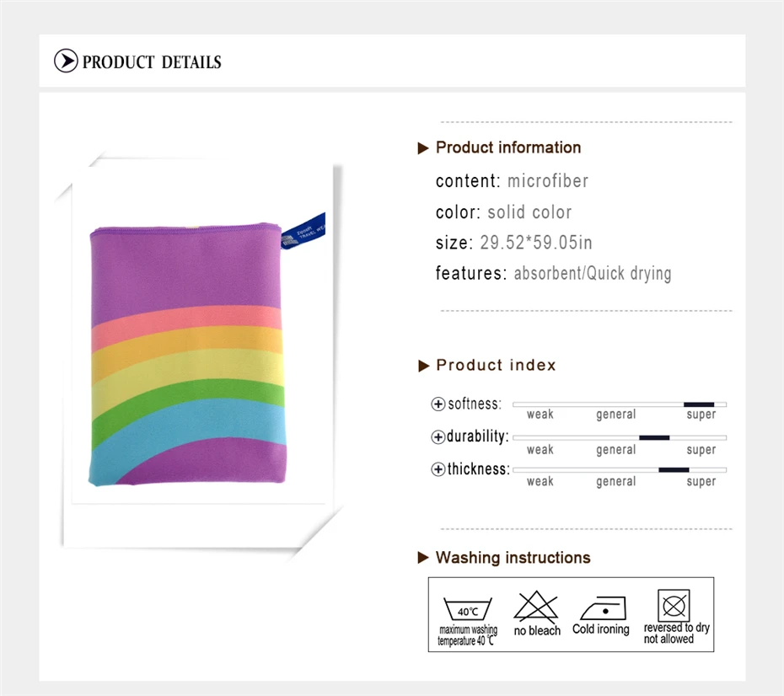Click the microfiber content text
The height and width of the screenshot is (696, 784).
547,181
